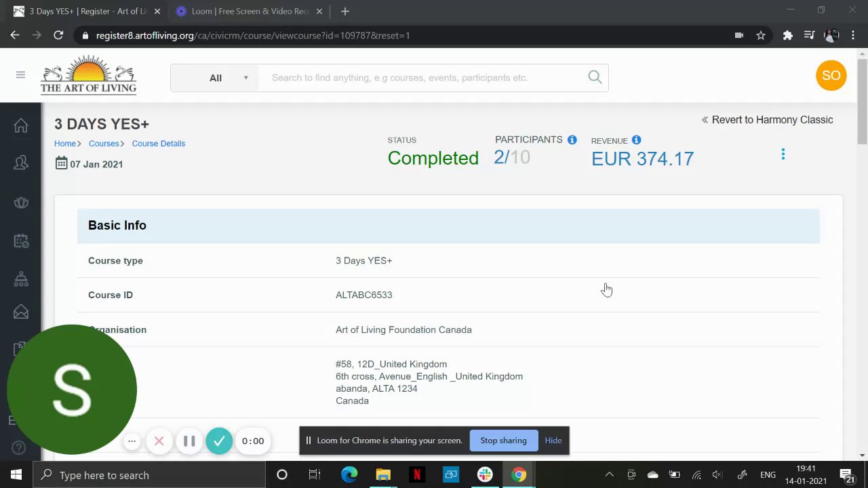Click the search input field
868x488 pixels.
click(x=424, y=77)
